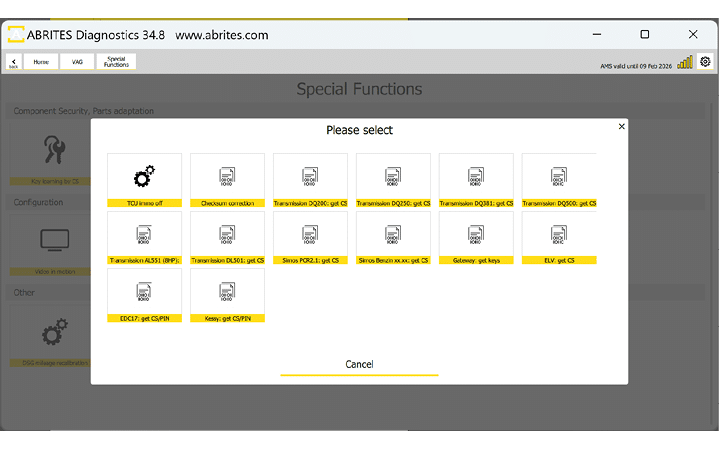Viewport: 719px width, 449px height.
Task: Open the Checksum correction tile
Action: coord(227,180)
